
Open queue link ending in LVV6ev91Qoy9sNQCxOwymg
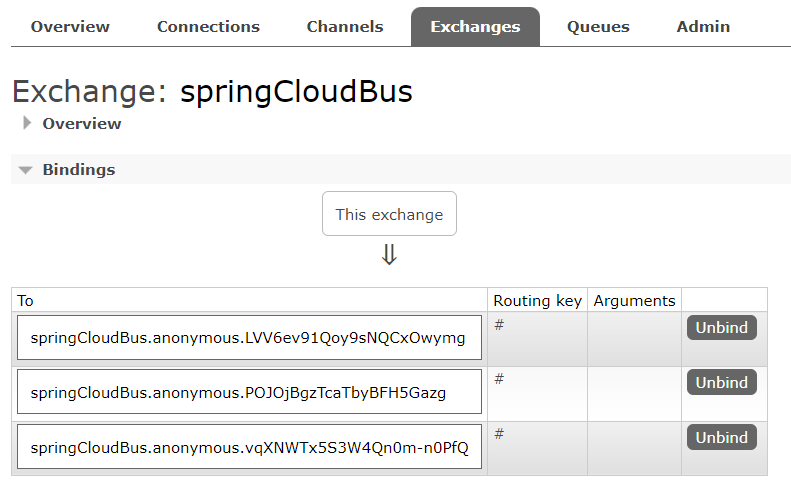click(248, 338)
